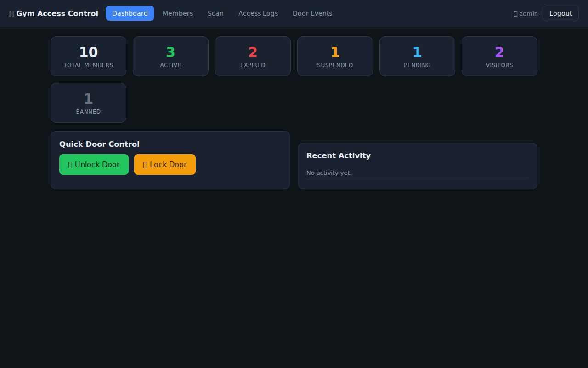Select the Active members card

[x=170, y=56]
